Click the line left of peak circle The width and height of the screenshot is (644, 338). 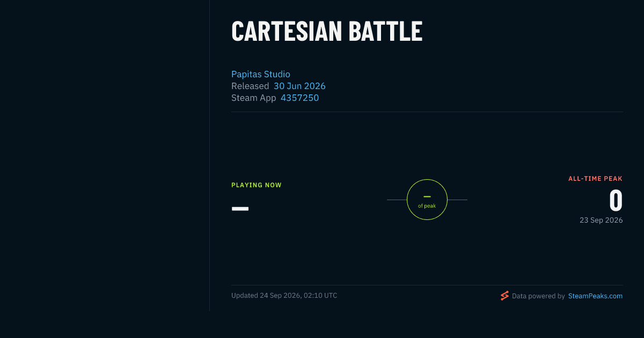397,200
